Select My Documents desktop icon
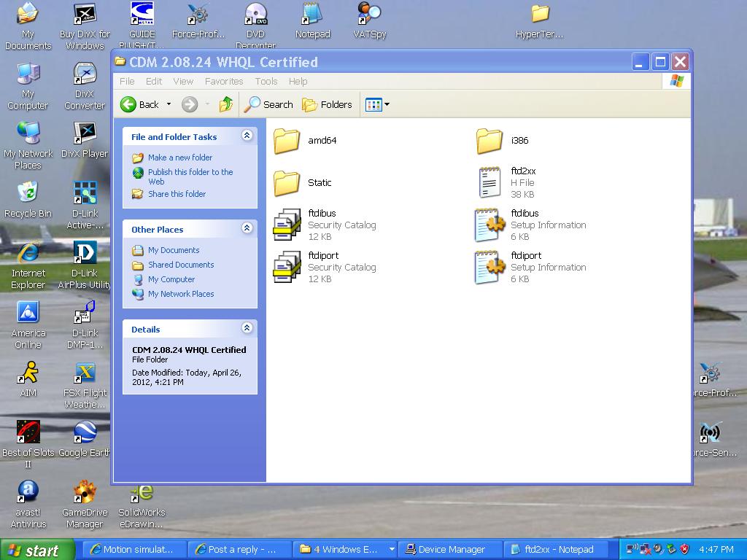Screen dimensions: 747x560 [x=28, y=26]
